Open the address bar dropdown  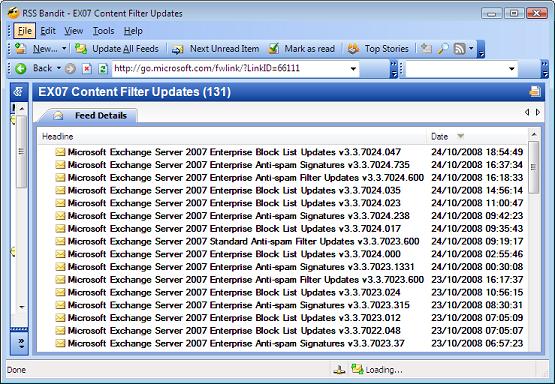[353, 69]
